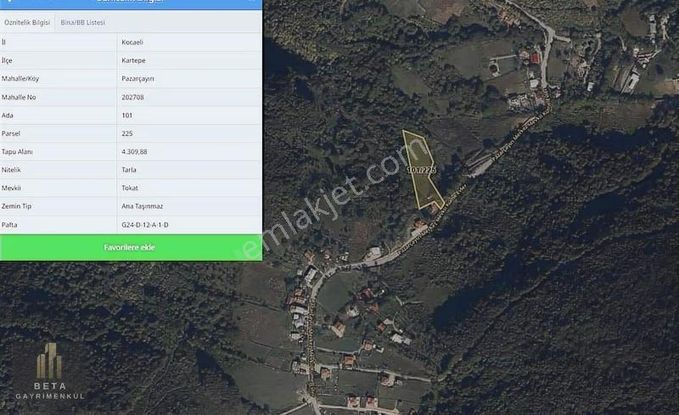
Task: Click the Parsel value 225
Action: click(127, 134)
